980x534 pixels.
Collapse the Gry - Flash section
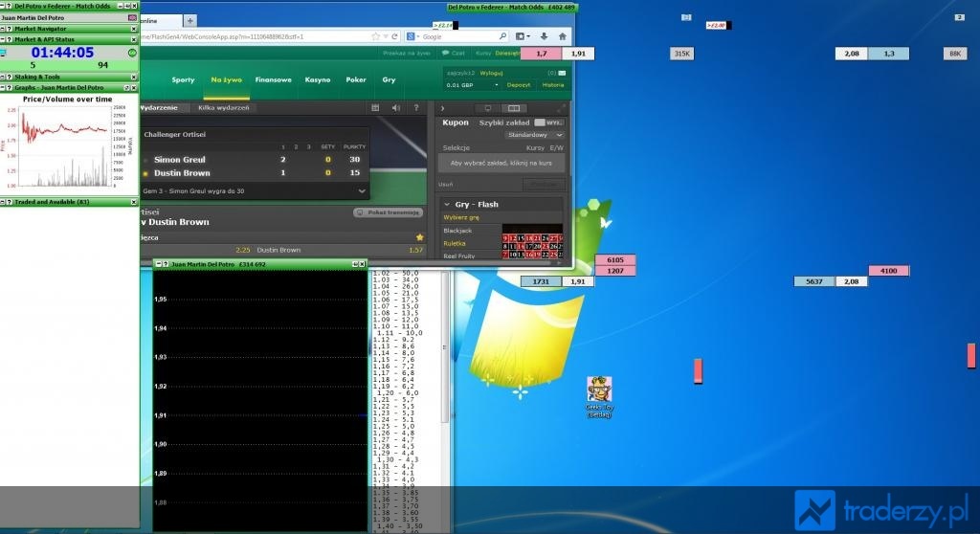(x=447, y=205)
